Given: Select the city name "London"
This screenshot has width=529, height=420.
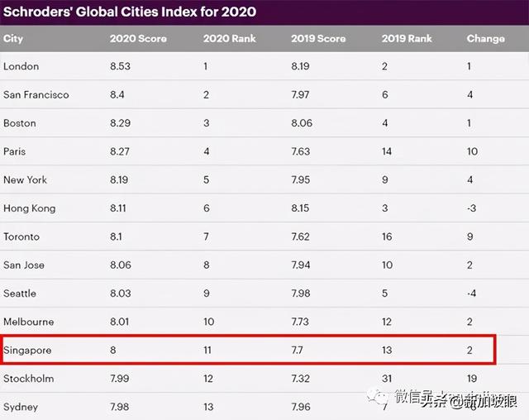Looking at the screenshot, I should coord(21,66).
